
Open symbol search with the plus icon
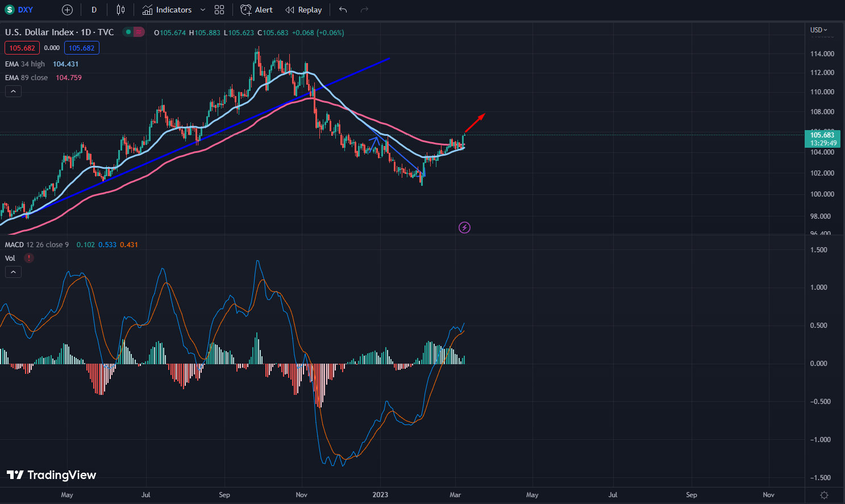(x=66, y=9)
